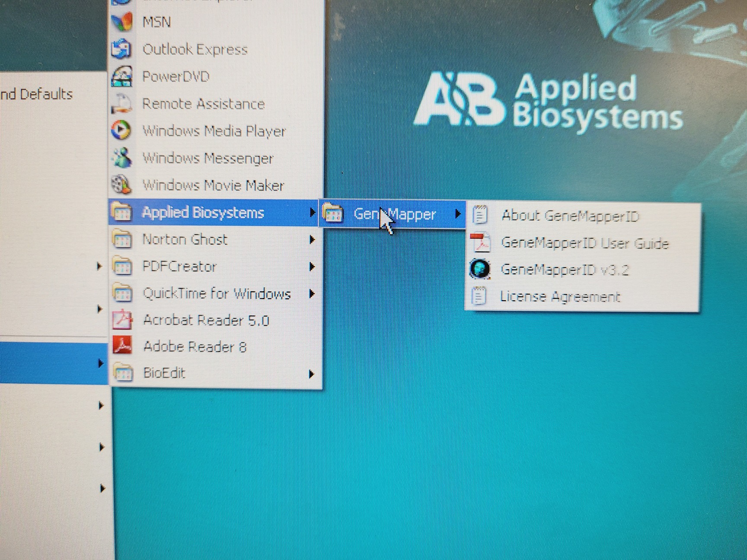Click the PowerDVD icon
Screen dimensions: 747x560
121,76
